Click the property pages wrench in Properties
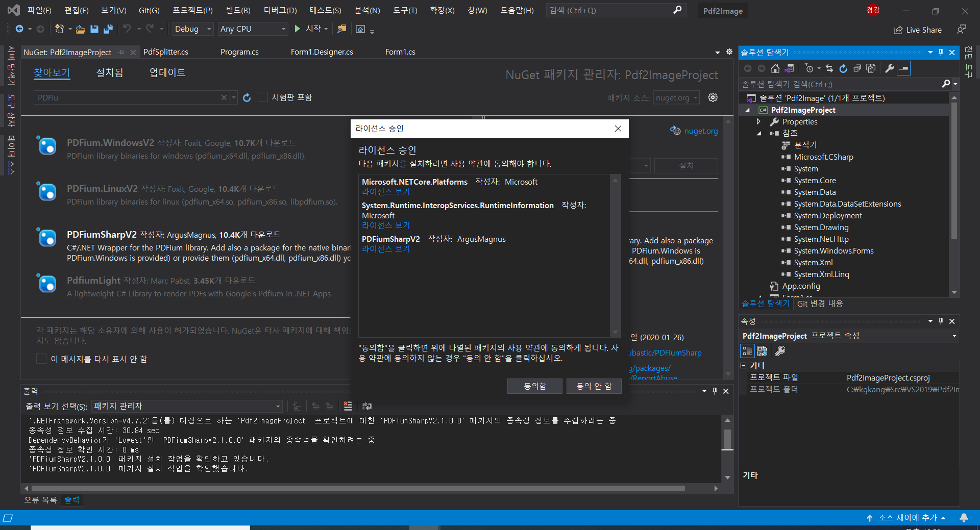The width and height of the screenshot is (980, 530). click(780, 351)
